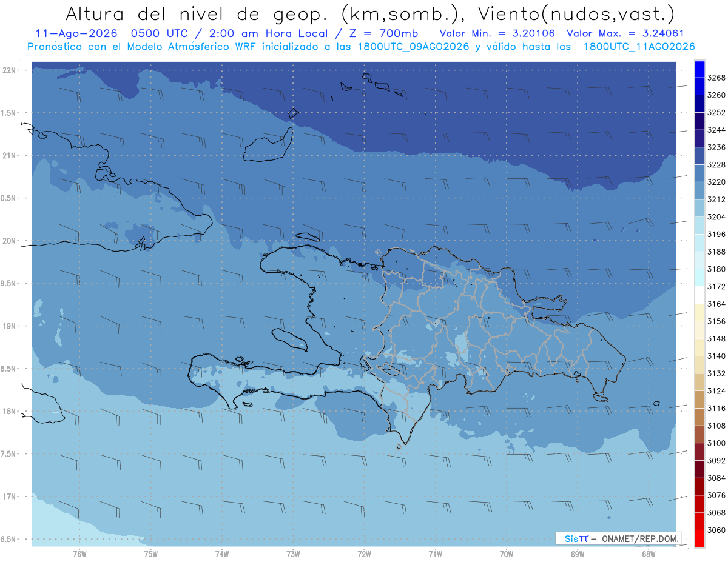Click the colorbar value '3076'

pos(716,495)
